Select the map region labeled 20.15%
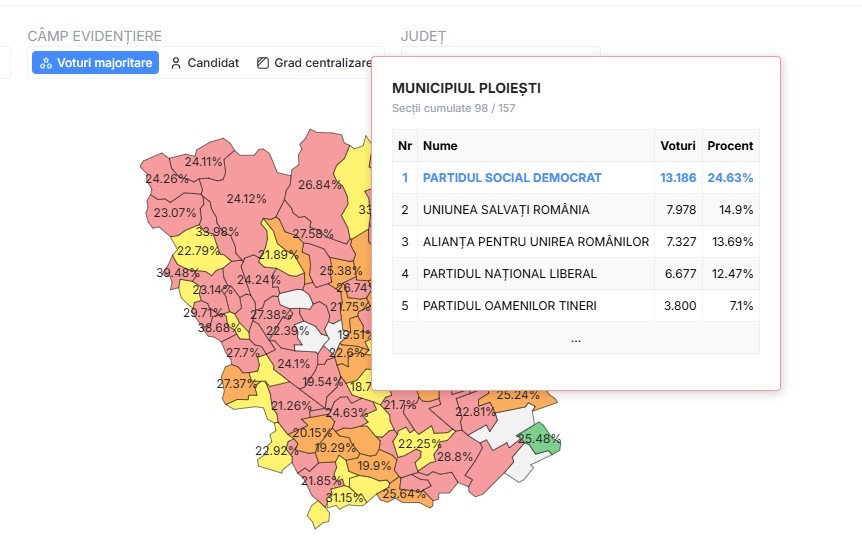862x558 pixels. pos(311,433)
